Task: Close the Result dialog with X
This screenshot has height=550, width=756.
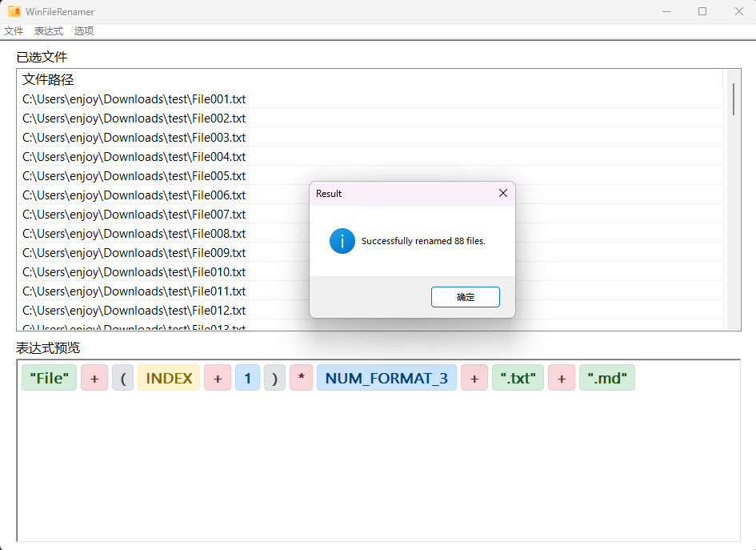Action: [503, 193]
